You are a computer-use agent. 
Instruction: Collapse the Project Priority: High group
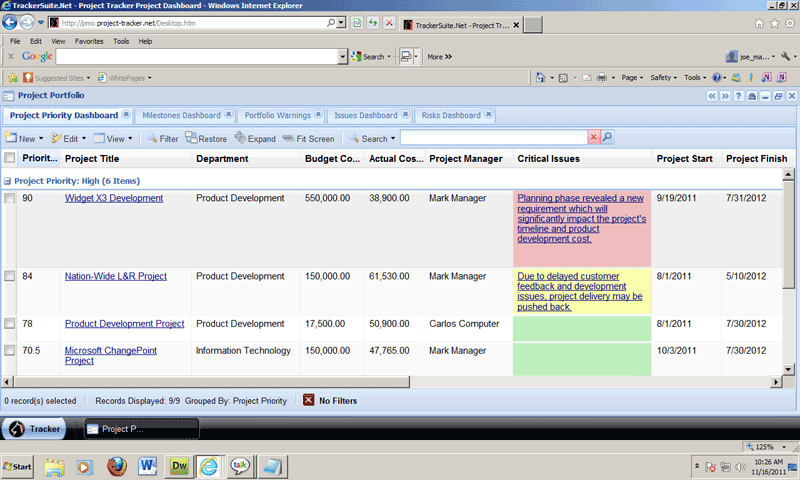point(7,181)
